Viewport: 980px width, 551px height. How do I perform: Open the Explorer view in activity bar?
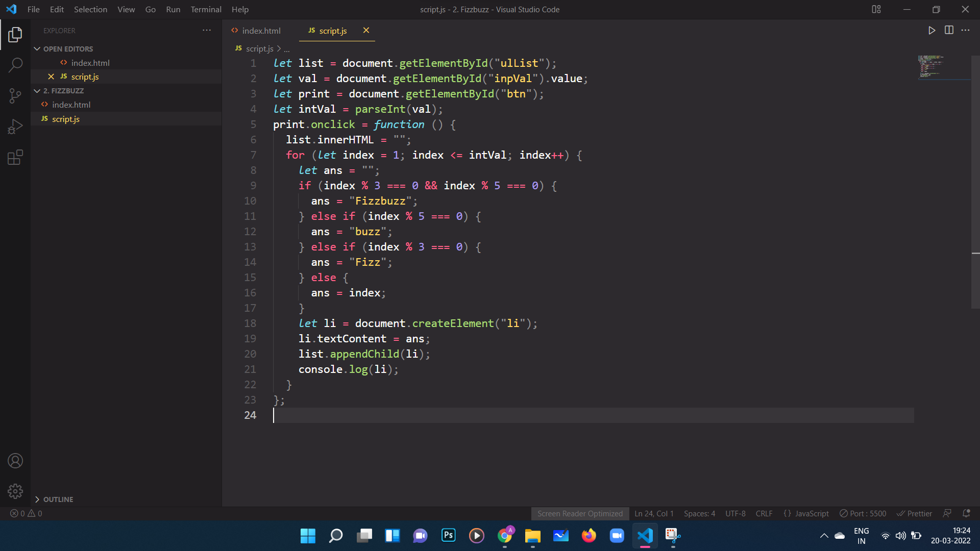pyautogui.click(x=15, y=35)
